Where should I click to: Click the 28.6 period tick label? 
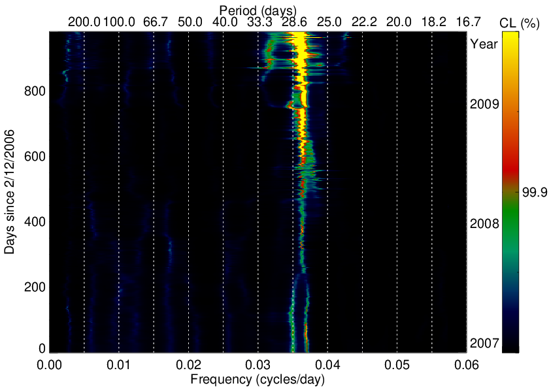coord(295,22)
